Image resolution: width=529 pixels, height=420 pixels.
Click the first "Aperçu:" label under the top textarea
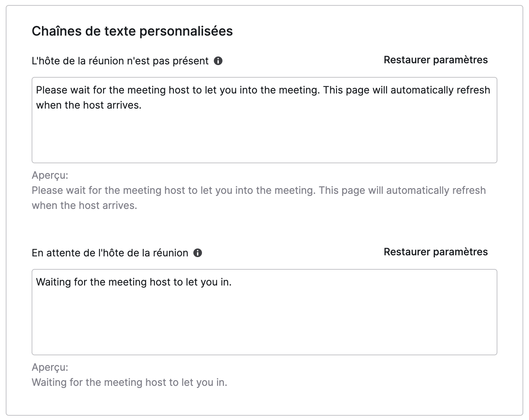coord(50,175)
